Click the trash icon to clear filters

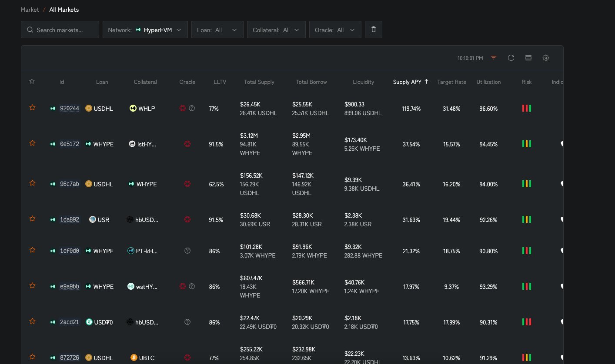point(373,30)
